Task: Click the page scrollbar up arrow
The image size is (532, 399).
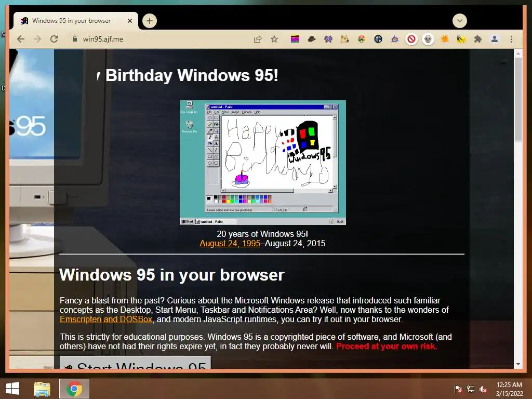Action: pyautogui.click(x=518, y=54)
